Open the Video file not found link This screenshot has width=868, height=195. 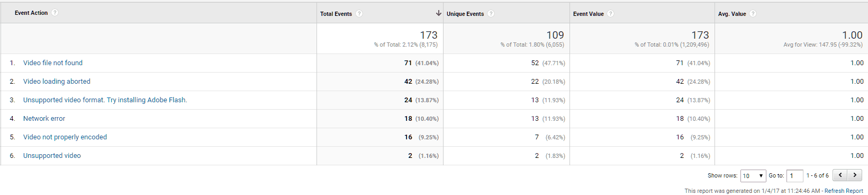[x=53, y=63]
